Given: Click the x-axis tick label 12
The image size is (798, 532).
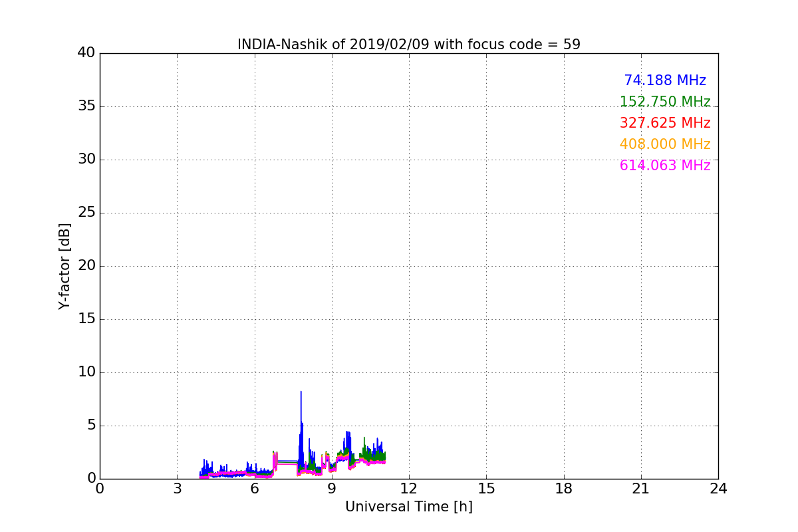Looking at the screenshot, I should pyautogui.click(x=409, y=489).
